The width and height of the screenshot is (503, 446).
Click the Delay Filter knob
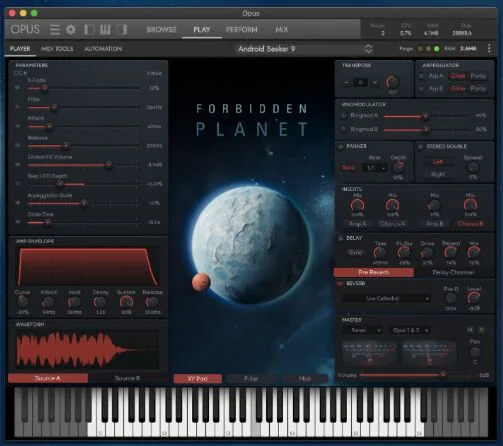tap(404, 253)
